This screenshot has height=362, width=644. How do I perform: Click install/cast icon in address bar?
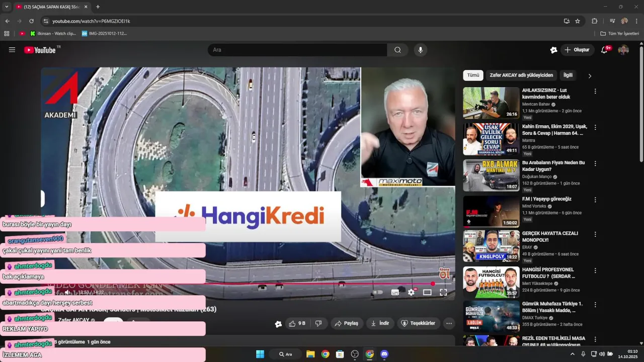pyautogui.click(x=567, y=21)
